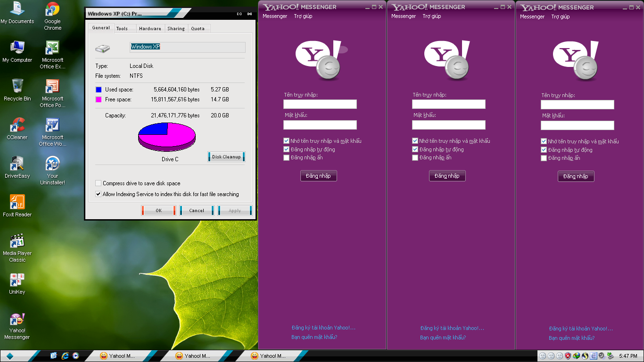Click Cancel in the Properties dialog
The width and height of the screenshot is (644, 362).
point(197,211)
